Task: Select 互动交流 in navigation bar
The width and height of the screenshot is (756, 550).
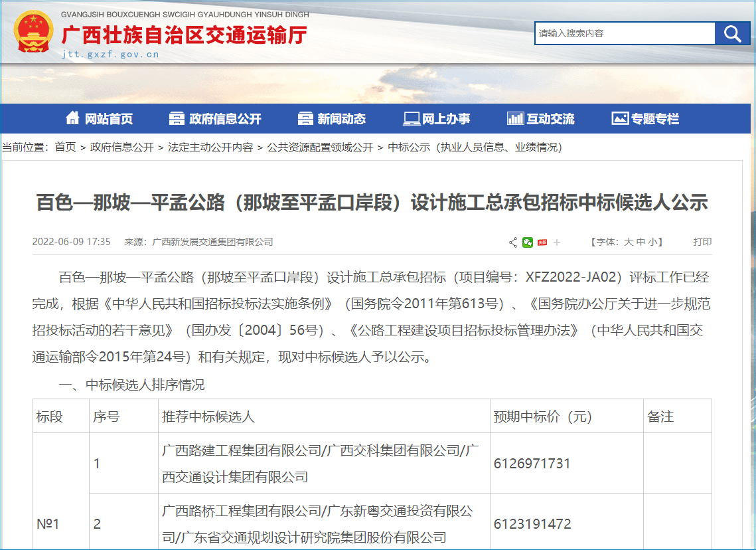Action: click(541, 119)
